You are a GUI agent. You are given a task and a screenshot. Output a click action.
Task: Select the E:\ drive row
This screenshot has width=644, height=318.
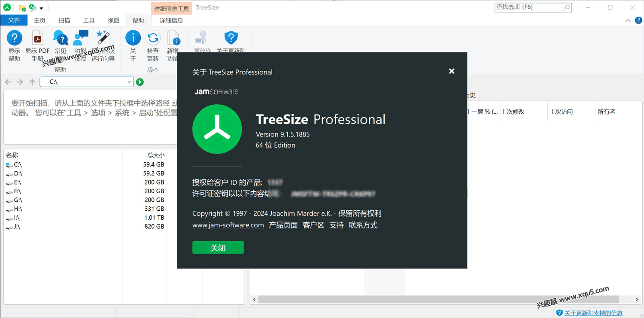tap(85, 182)
